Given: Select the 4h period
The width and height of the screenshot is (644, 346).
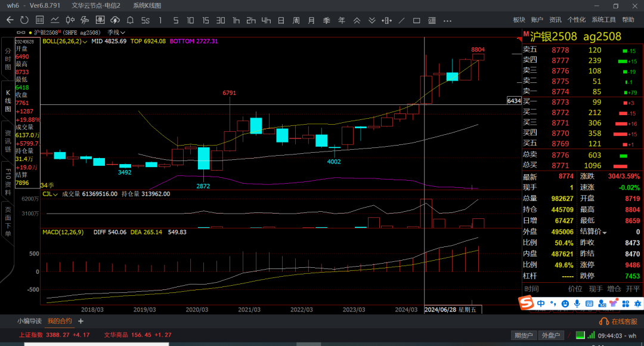Looking at the screenshot, I should [x=266, y=20].
